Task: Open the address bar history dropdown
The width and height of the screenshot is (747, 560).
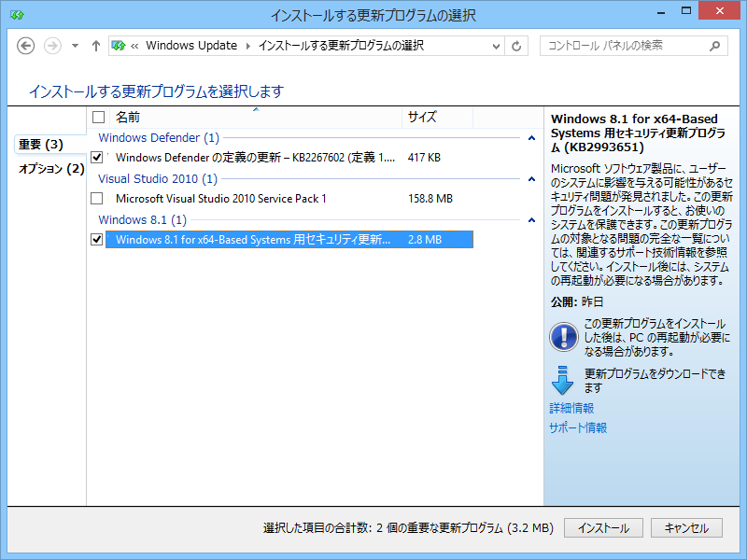Action: pos(498,45)
